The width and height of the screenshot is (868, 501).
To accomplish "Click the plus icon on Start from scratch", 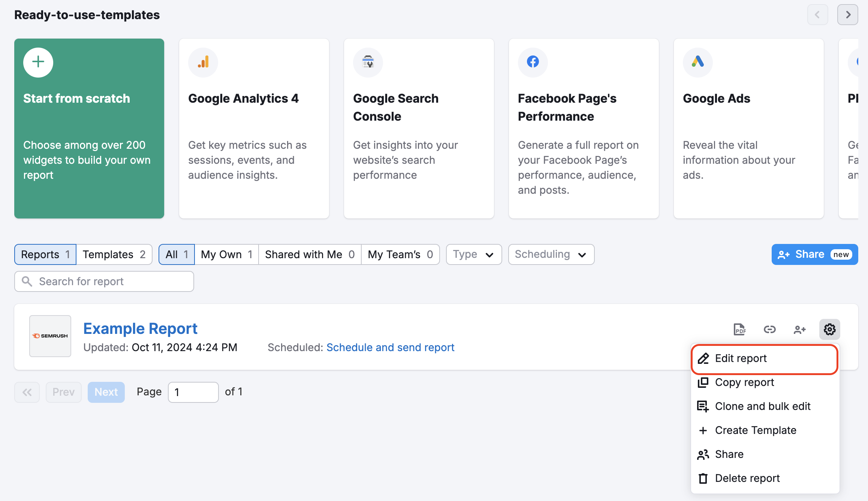I will [38, 62].
